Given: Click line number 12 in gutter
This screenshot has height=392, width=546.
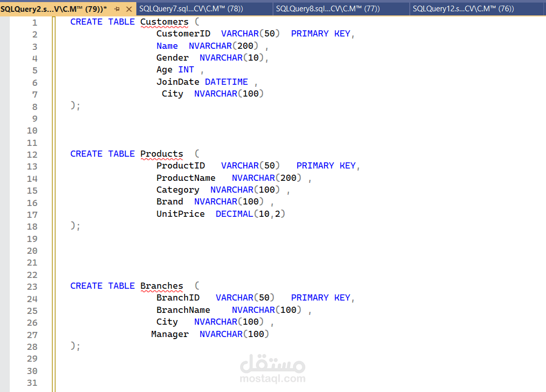Looking at the screenshot, I should coord(32,155).
